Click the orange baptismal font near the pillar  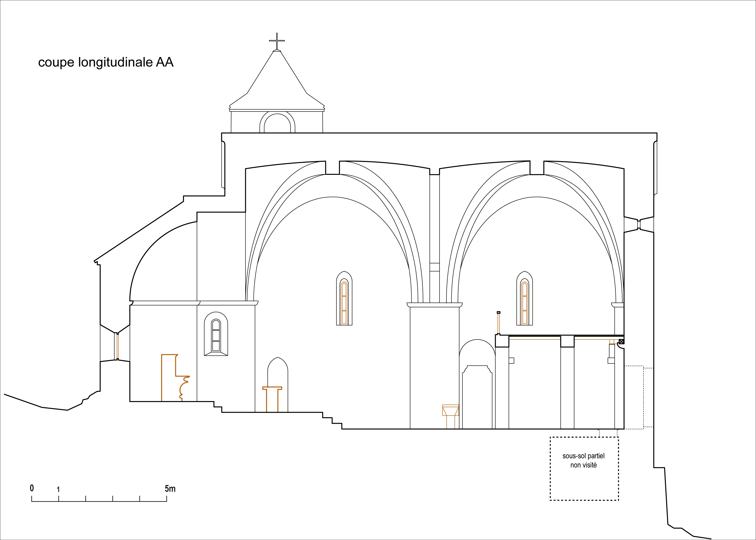(x=450, y=417)
